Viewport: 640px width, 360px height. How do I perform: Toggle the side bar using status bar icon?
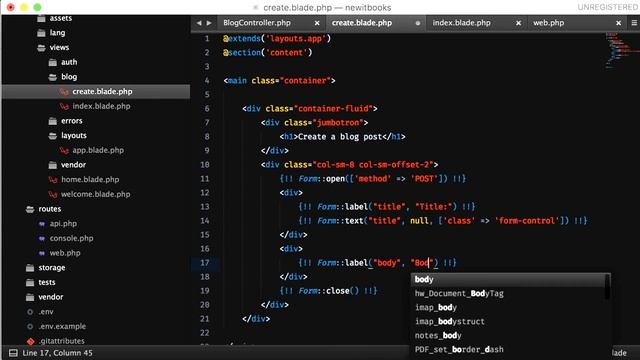(13, 353)
